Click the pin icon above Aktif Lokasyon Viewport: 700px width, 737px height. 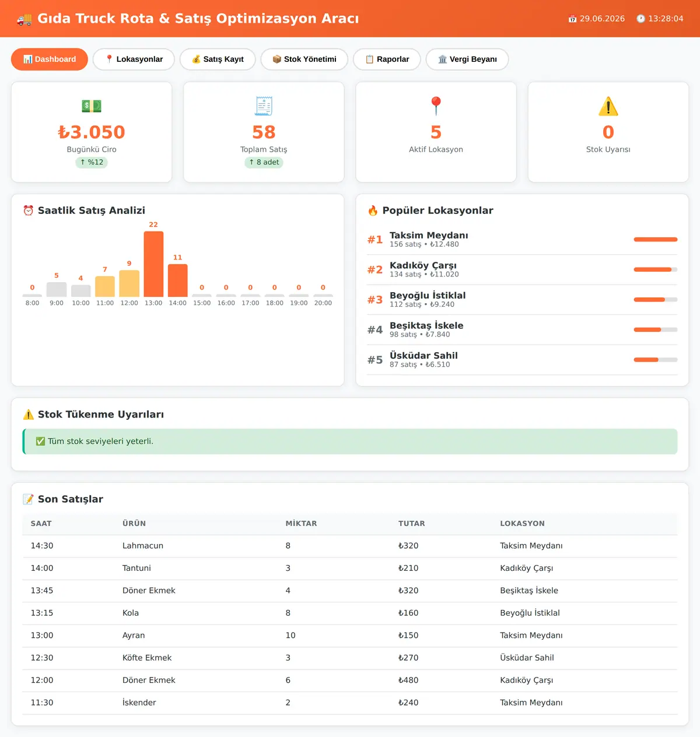(x=436, y=106)
